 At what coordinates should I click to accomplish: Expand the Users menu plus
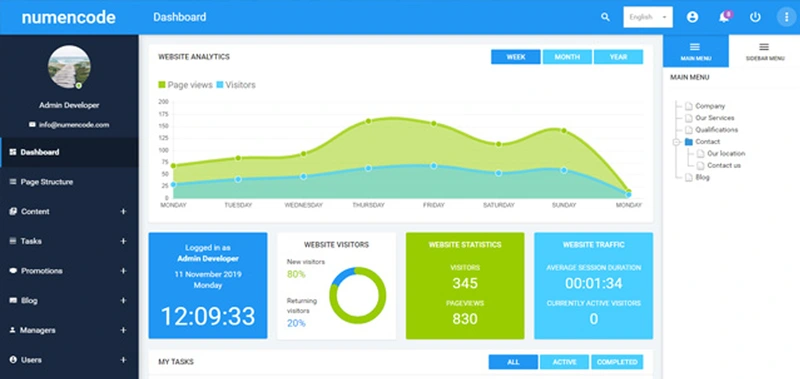point(123,360)
